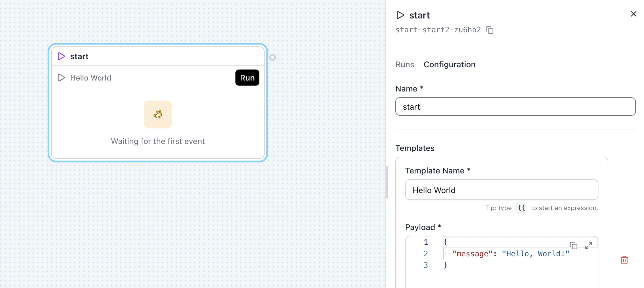Grab the side panel resize handle
Screen dimensions: 644x288
tap(387, 182)
